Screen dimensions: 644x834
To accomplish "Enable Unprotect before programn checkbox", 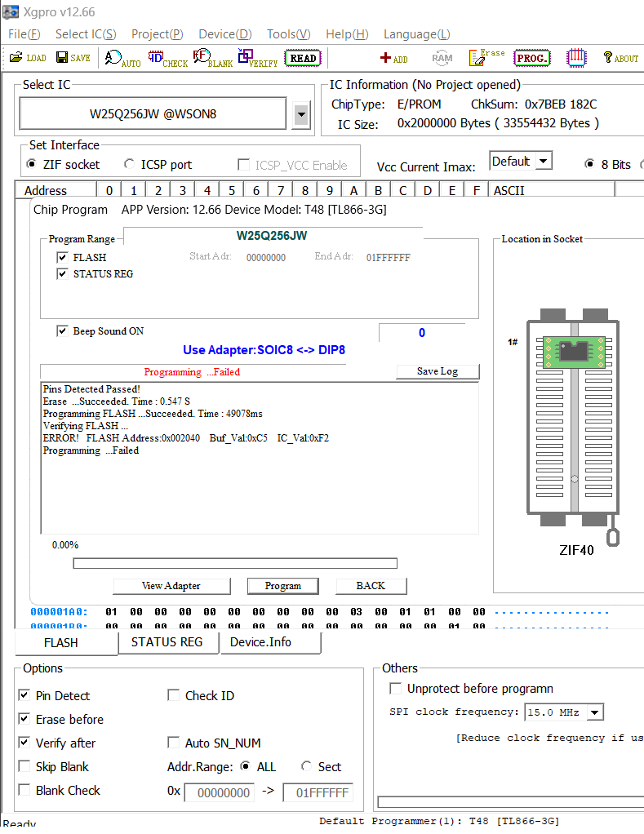I will [x=395, y=689].
